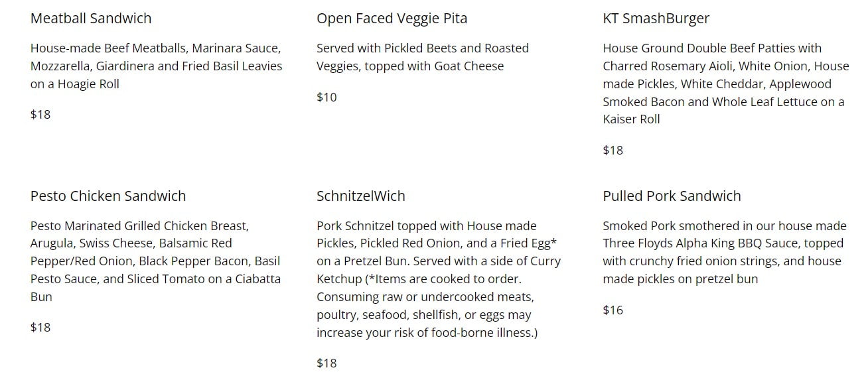Click the Pulled Pork Sandwich heading

click(x=672, y=196)
